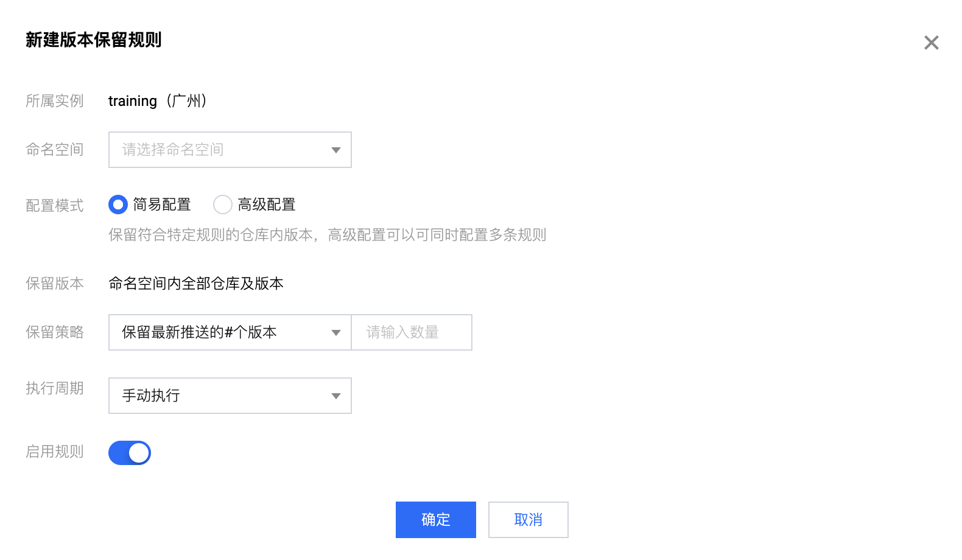Click the 命名空间内全部仓库及版本 text
The width and height of the screenshot is (962, 560).
195,284
